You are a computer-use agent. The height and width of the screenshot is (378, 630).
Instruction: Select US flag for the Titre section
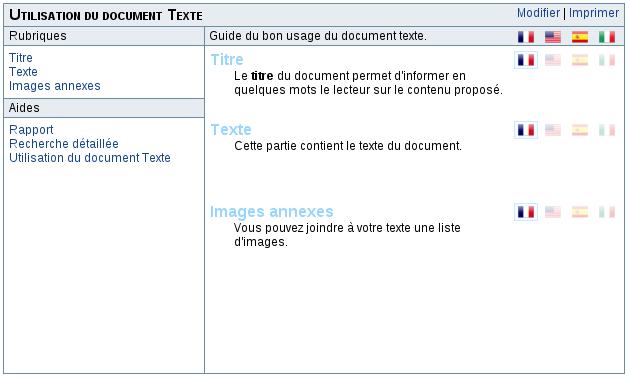[552, 60]
